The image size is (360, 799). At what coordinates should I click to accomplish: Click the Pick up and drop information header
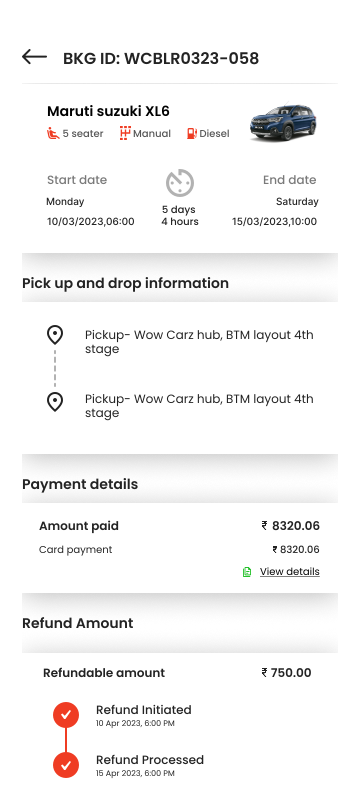pos(125,283)
